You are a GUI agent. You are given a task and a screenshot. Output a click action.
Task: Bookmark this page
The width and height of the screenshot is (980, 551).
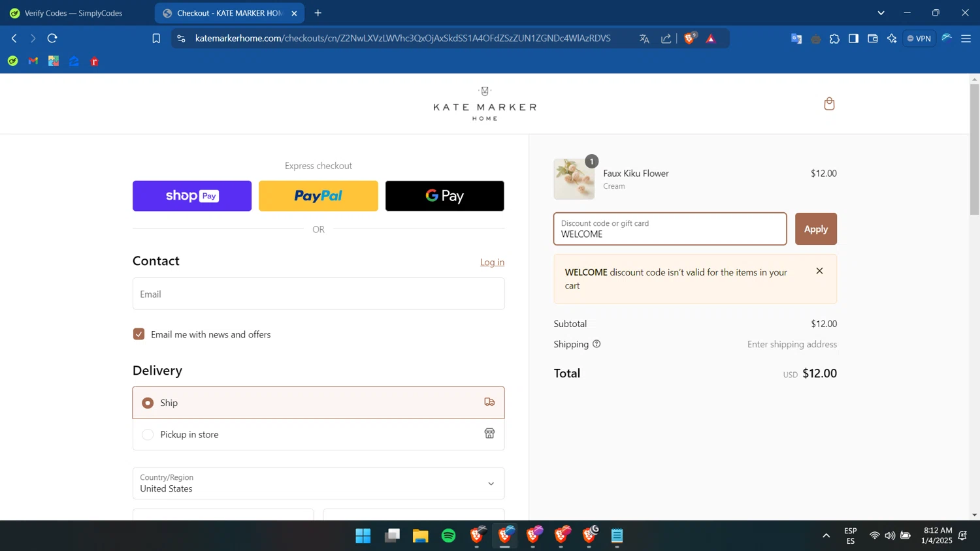point(156,39)
